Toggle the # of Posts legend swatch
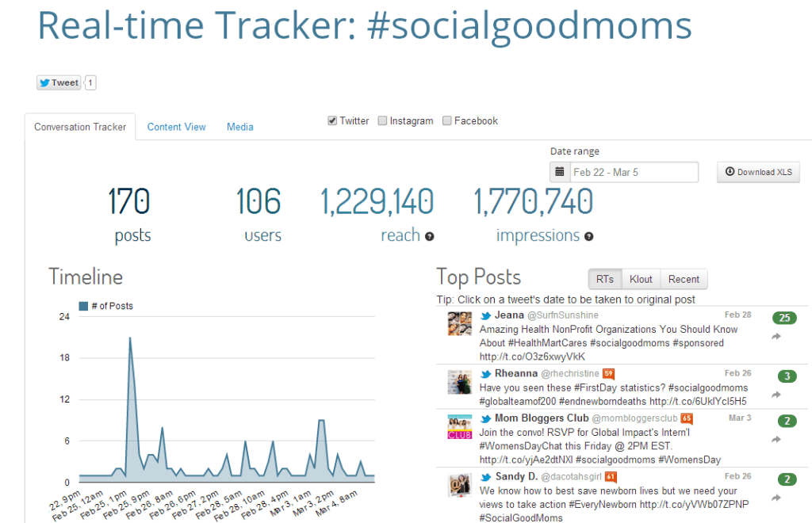 [83, 306]
